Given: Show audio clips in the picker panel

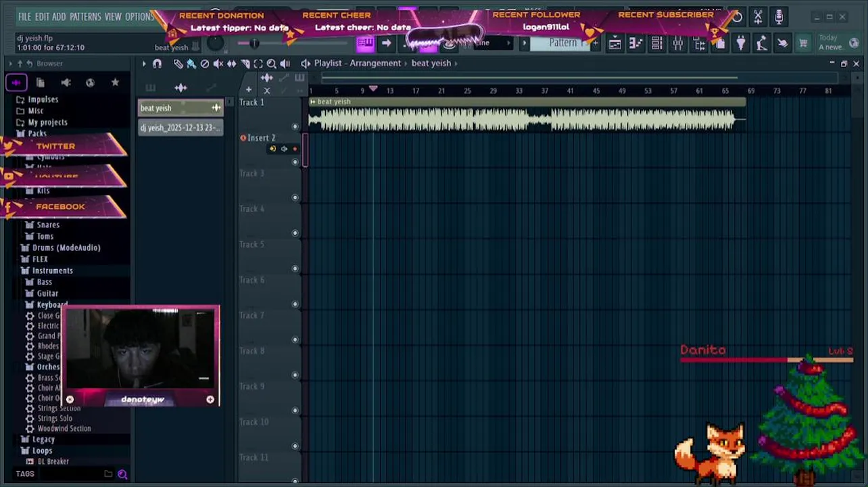Looking at the screenshot, I should click(180, 88).
